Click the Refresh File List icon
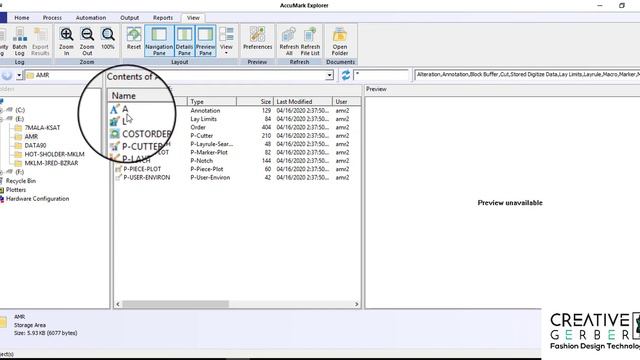The image size is (640, 360). click(310, 35)
